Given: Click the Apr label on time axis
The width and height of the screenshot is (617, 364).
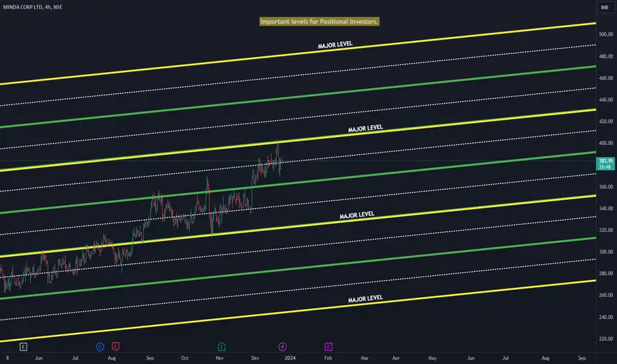Looking at the screenshot, I should click(396, 358).
